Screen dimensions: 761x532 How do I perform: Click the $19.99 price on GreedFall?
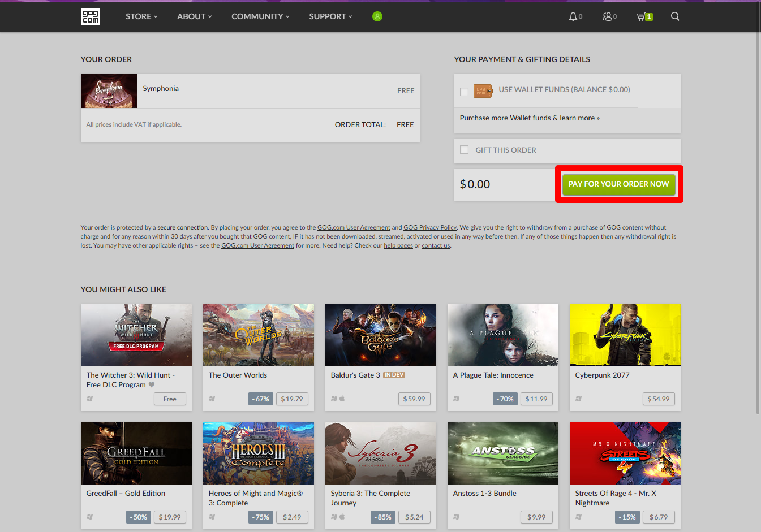point(170,517)
